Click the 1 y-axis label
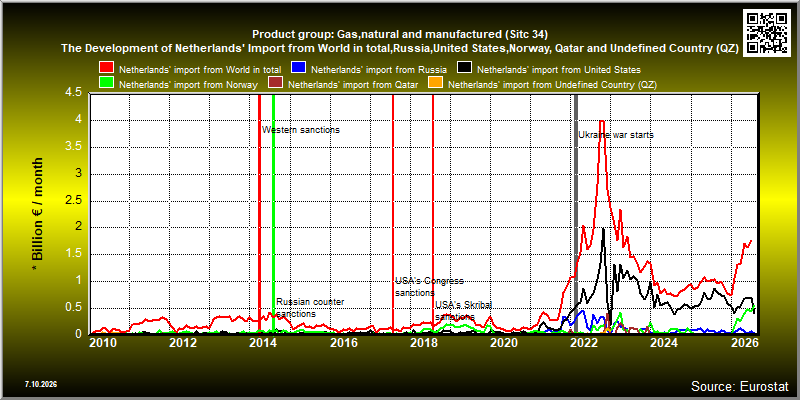800x400 pixels. click(79, 281)
